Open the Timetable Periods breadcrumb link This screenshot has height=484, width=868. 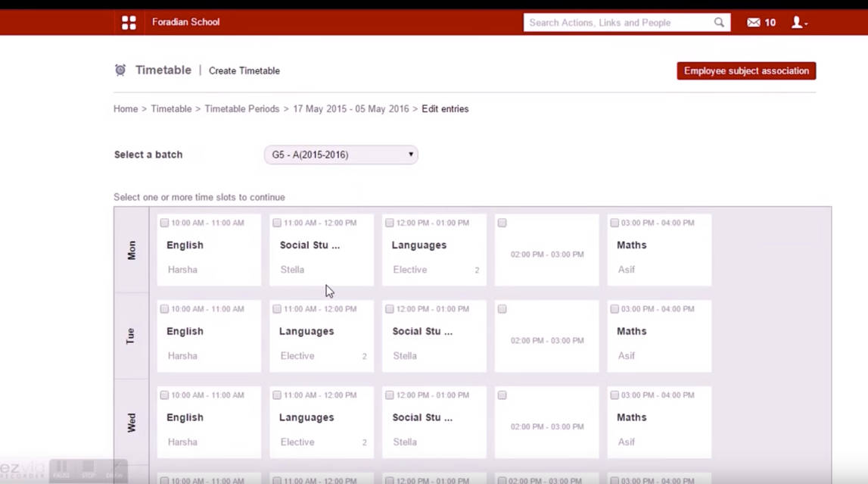coord(241,108)
